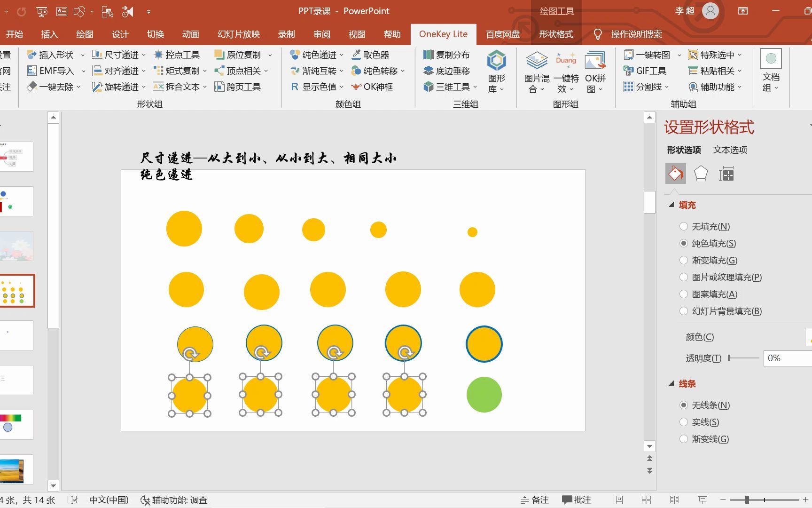Image resolution: width=812 pixels, height=508 pixels.
Task: Switch to slide sorter view icon
Action: click(646, 500)
